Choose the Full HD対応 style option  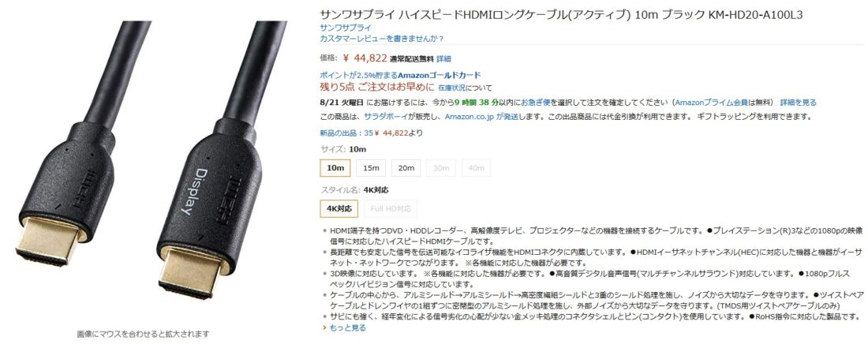tap(391, 209)
